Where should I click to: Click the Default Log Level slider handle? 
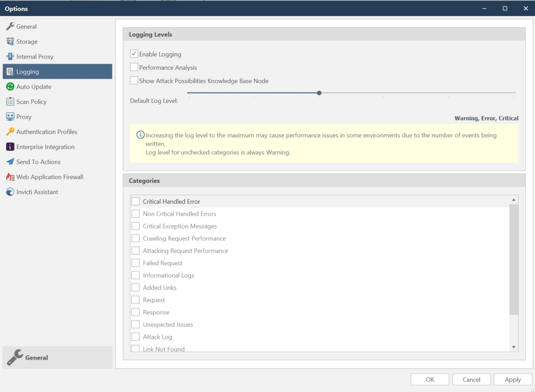pos(319,92)
